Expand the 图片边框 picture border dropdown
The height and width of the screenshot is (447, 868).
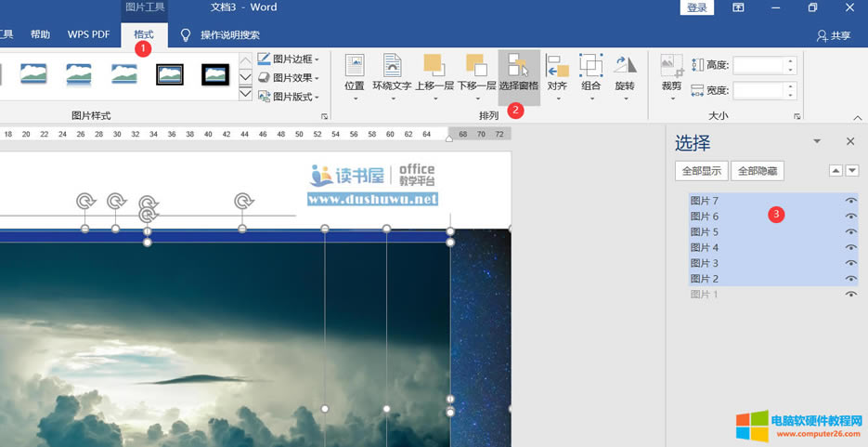pyautogui.click(x=289, y=59)
